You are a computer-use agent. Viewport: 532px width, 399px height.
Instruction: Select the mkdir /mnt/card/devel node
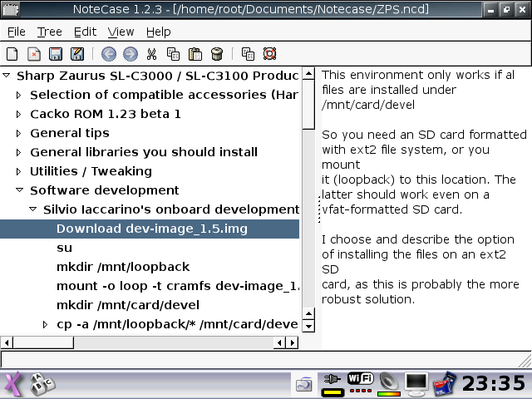click(x=128, y=305)
